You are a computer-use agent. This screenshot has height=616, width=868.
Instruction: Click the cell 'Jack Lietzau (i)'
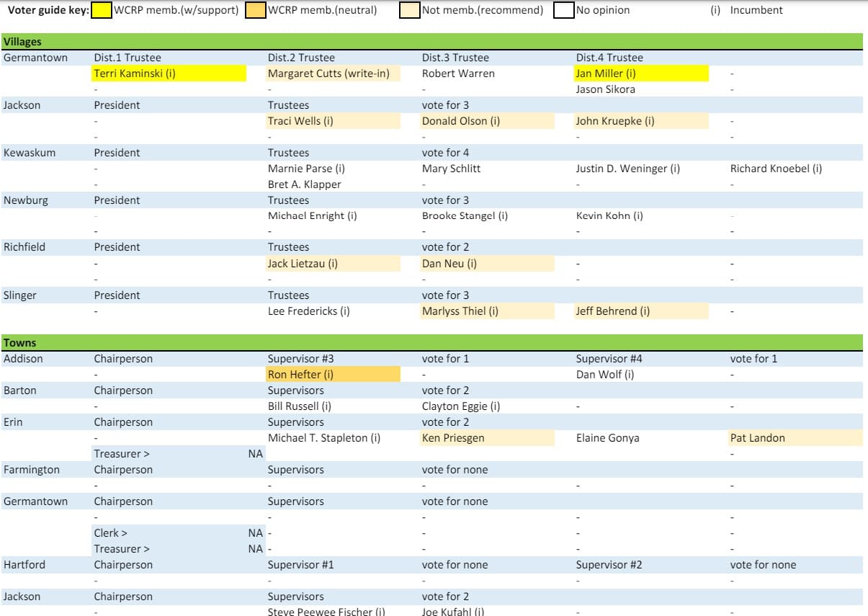(333, 264)
